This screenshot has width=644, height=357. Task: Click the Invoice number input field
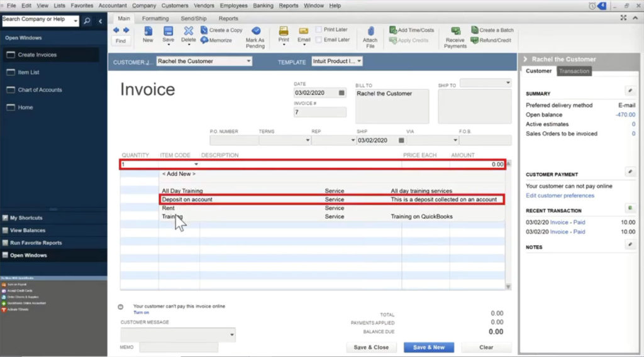click(319, 113)
